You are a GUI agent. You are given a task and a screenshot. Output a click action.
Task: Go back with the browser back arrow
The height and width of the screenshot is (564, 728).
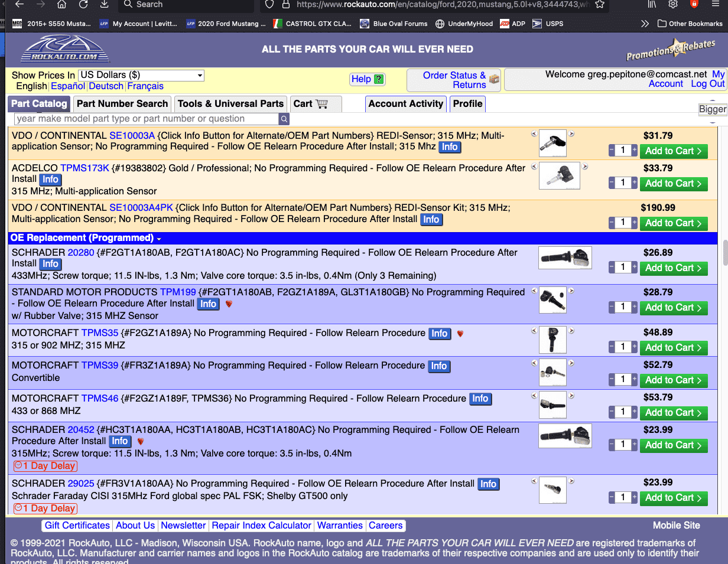19,4
